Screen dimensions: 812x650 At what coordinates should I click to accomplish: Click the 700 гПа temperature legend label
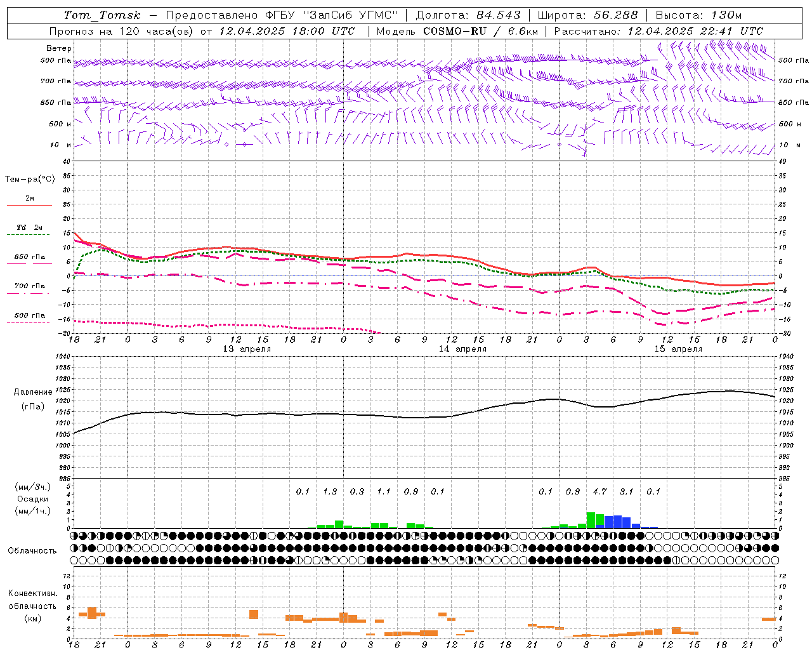(30, 286)
